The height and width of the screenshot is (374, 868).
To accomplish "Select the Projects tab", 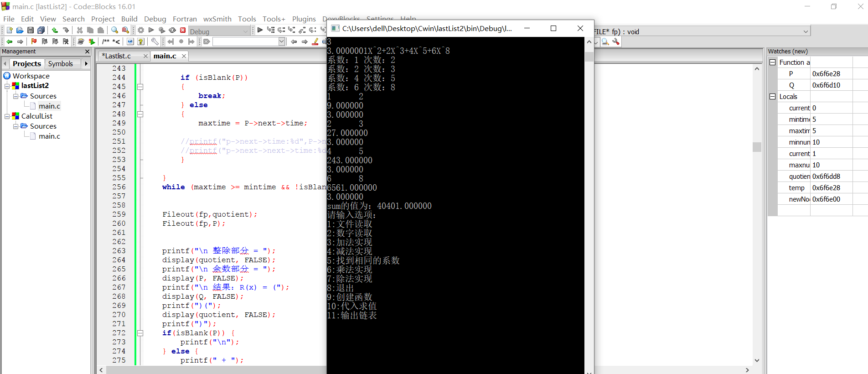I will point(26,64).
